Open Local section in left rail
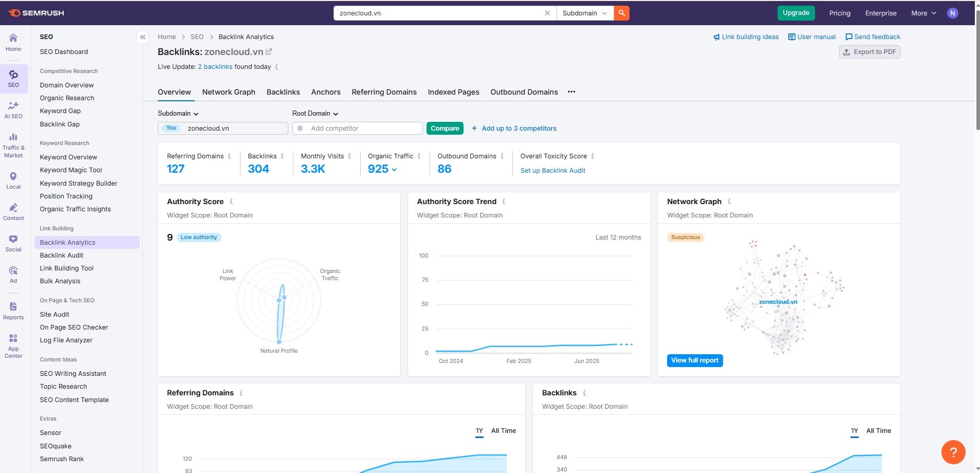Viewport: 980px width, 473px height. (13, 181)
